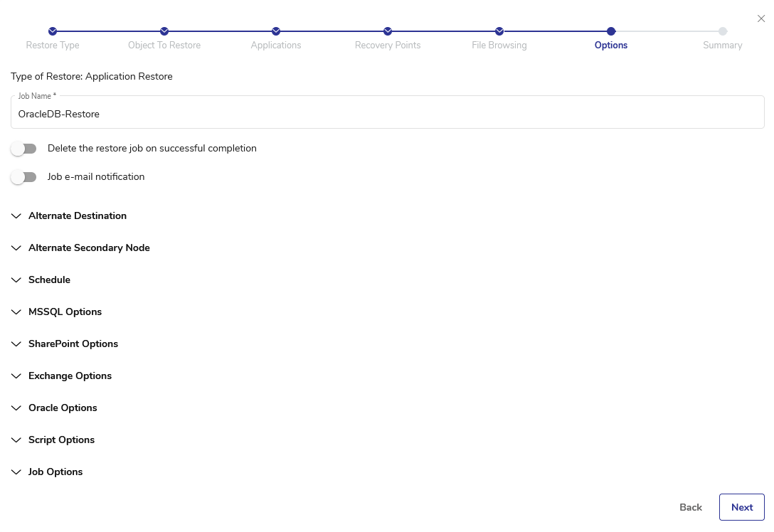
Task: Go to the File Browsing step label
Action: (499, 46)
